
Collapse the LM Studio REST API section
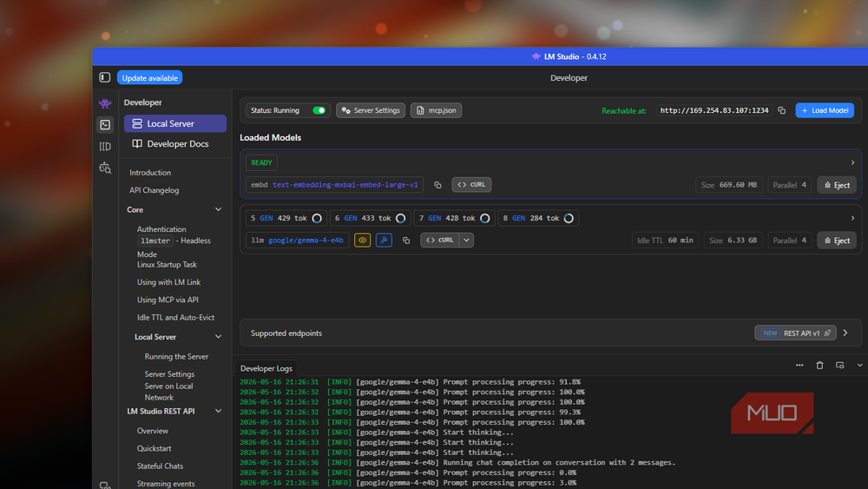(x=218, y=411)
